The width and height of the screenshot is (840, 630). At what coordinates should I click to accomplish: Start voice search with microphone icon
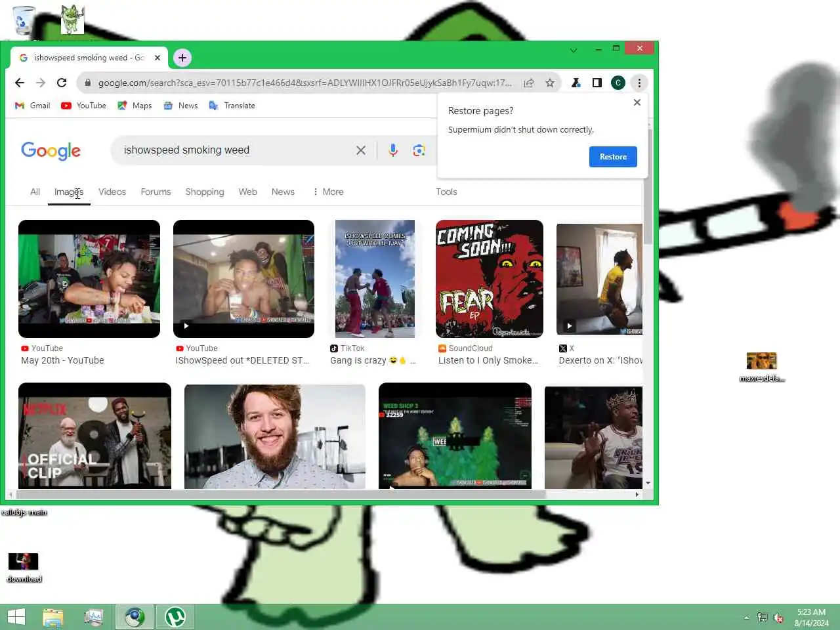(x=392, y=150)
